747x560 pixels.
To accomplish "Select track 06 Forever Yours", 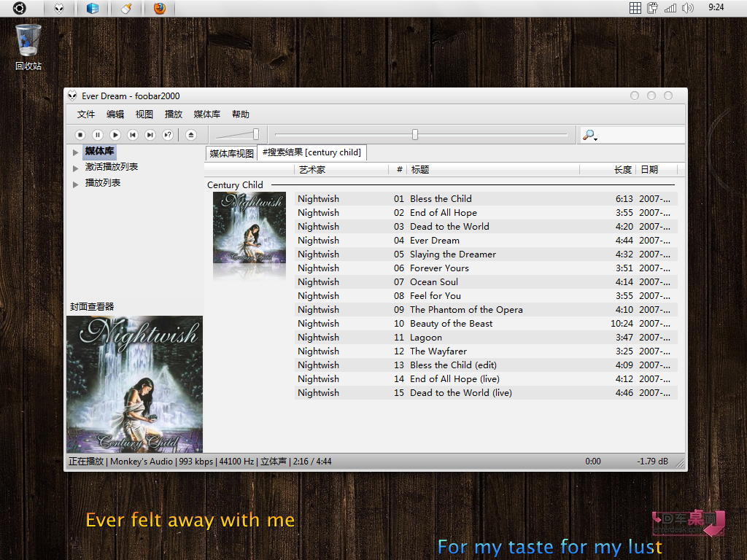I will (x=486, y=268).
